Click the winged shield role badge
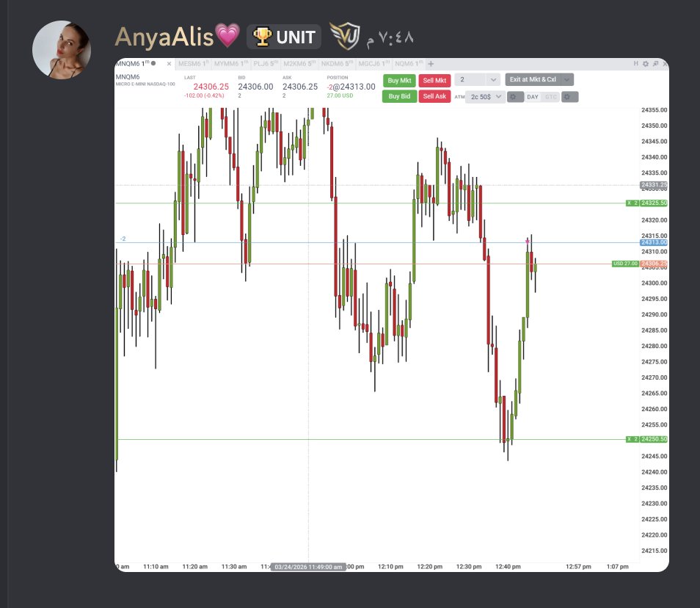This screenshot has width=700, height=608. tap(345, 36)
